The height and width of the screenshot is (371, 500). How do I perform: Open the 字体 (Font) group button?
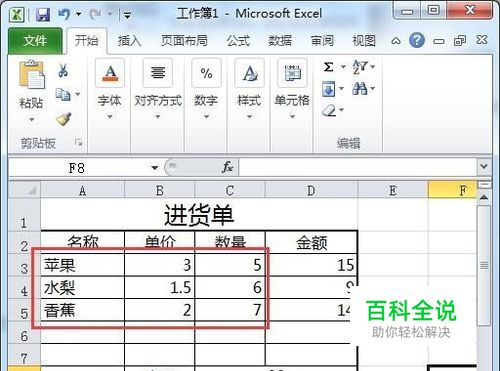click(110, 89)
